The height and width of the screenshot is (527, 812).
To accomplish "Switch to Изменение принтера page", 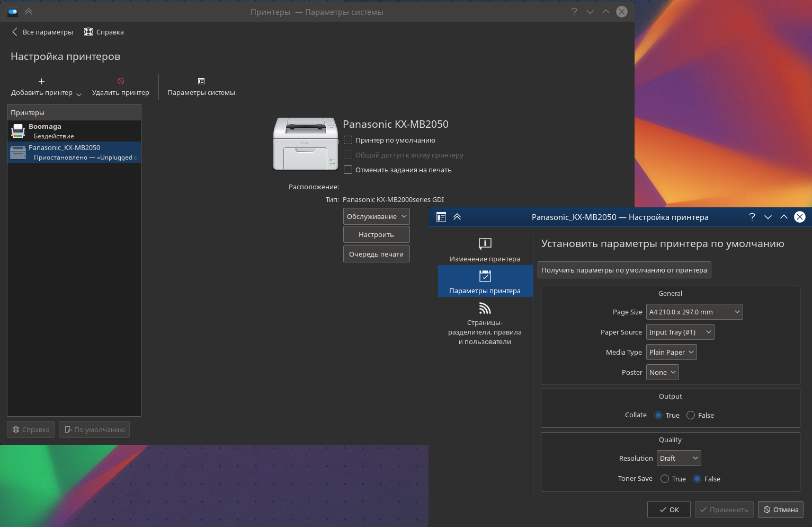I will pyautogui.click(x=485, y=249).
